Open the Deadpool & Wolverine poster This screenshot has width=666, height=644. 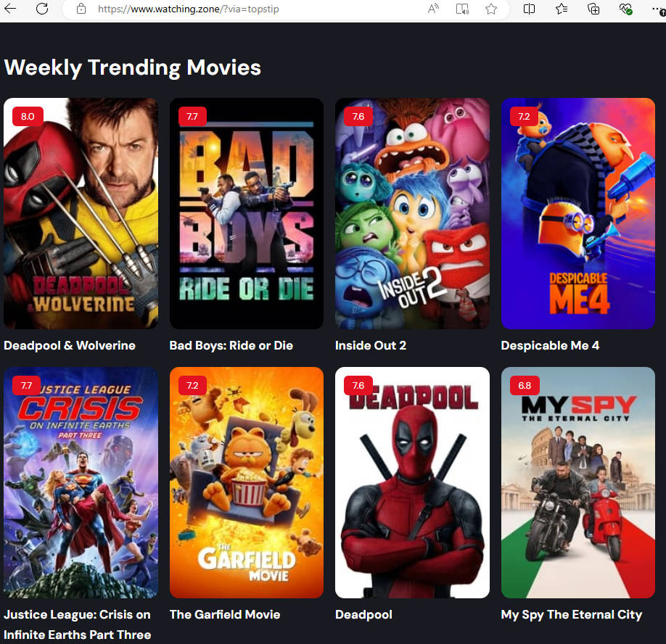pos(81,213)
